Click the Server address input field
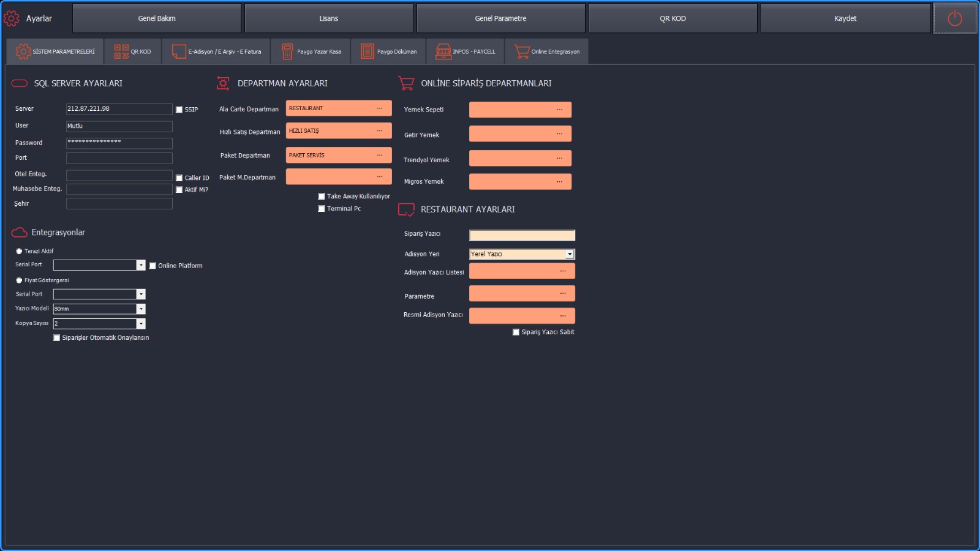980x551 pixels. [119, 109]
